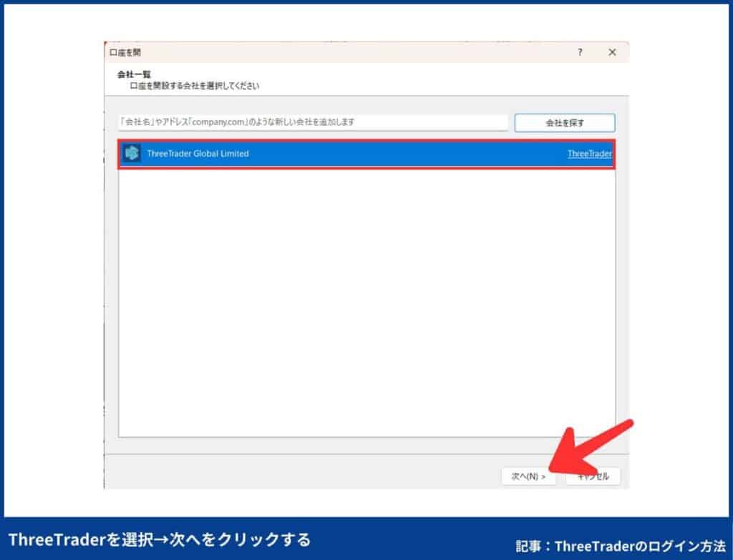
Task: Click the 会社を探す button
Action: (565, 123)
